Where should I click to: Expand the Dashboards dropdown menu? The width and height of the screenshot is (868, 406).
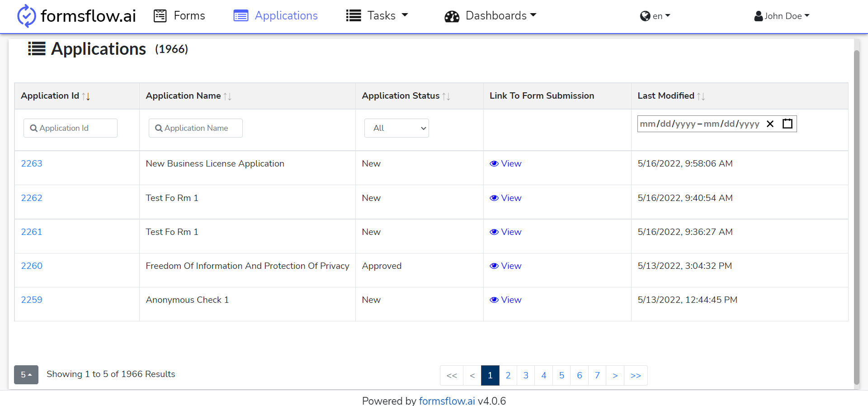tap(490, 16)
